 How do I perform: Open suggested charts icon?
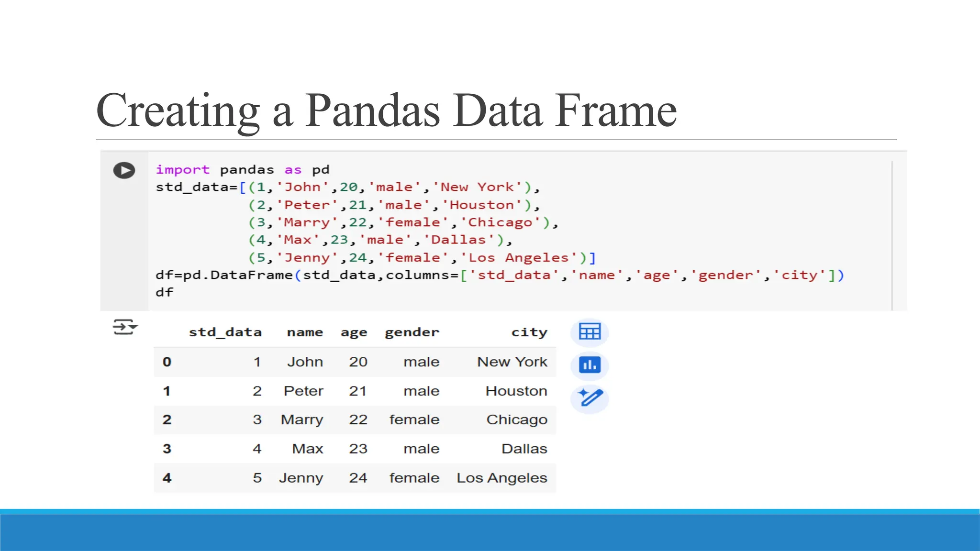(x=590, y=365)
